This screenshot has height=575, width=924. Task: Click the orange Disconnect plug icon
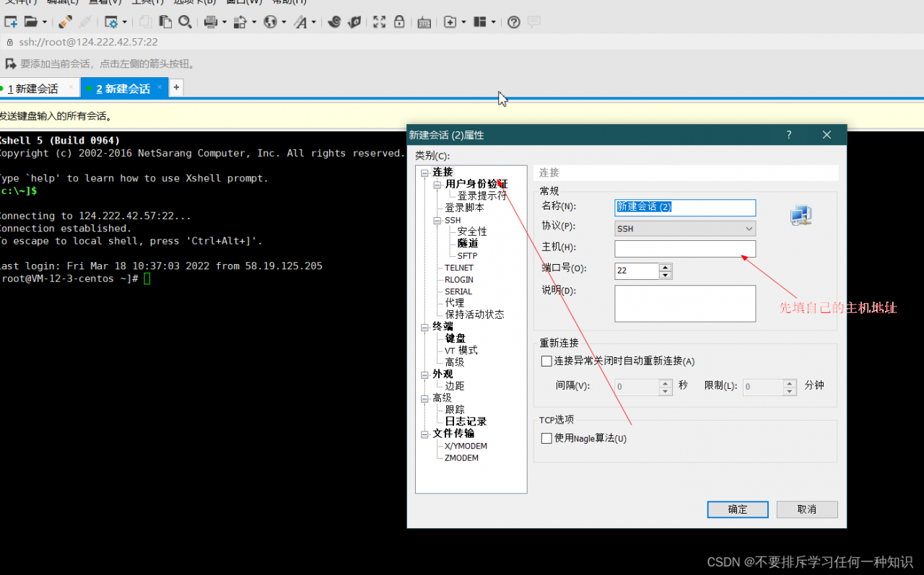coord(65,22)
